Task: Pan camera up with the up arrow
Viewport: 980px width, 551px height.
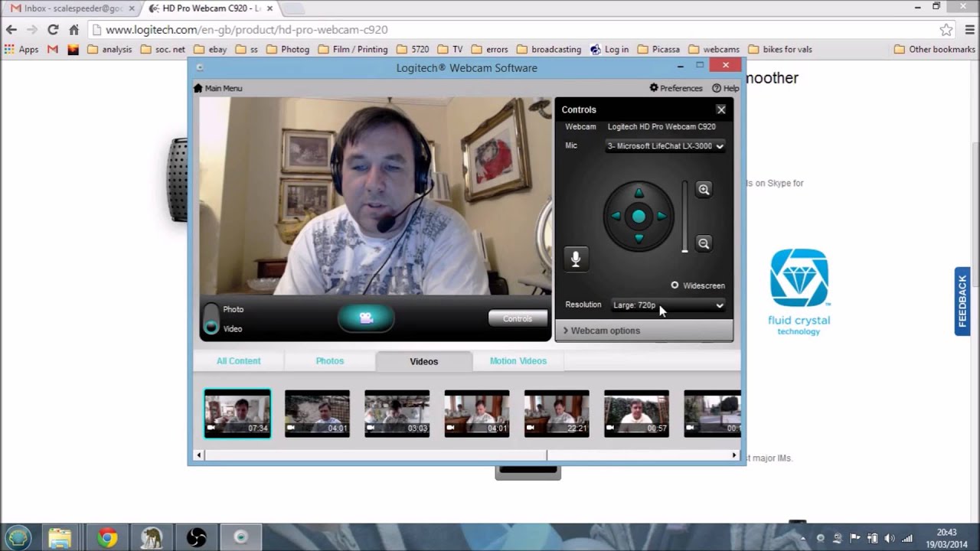Action: [639, 193]
